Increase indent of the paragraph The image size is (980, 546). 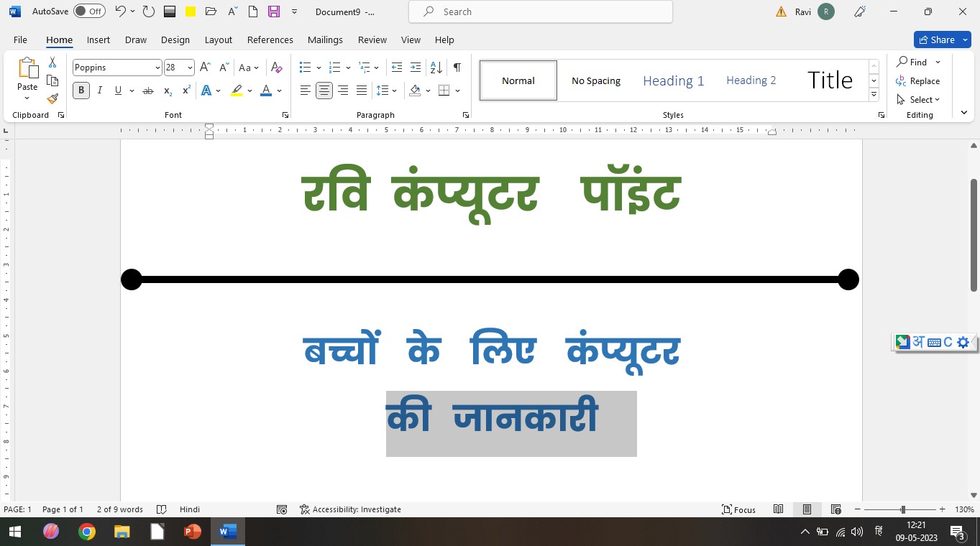[x=416, y=68]
